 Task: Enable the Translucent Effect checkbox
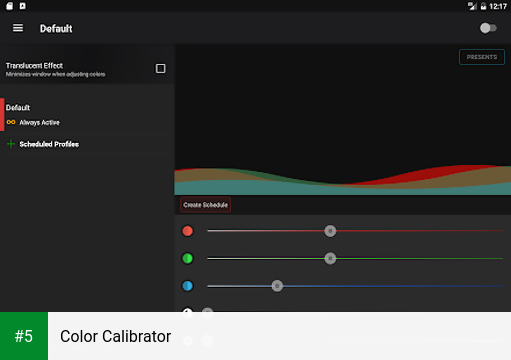pos(161,69)
